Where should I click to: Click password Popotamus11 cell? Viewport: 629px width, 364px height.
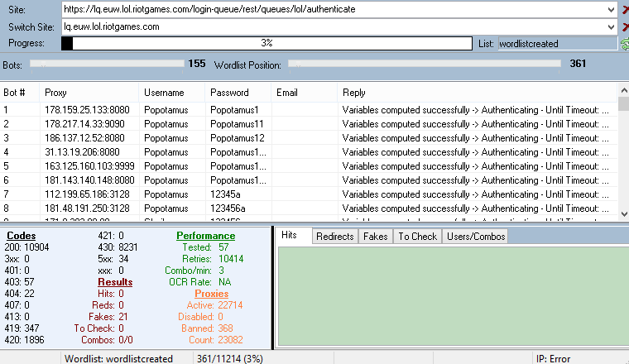pyautogui.click(x=237, y=124)
